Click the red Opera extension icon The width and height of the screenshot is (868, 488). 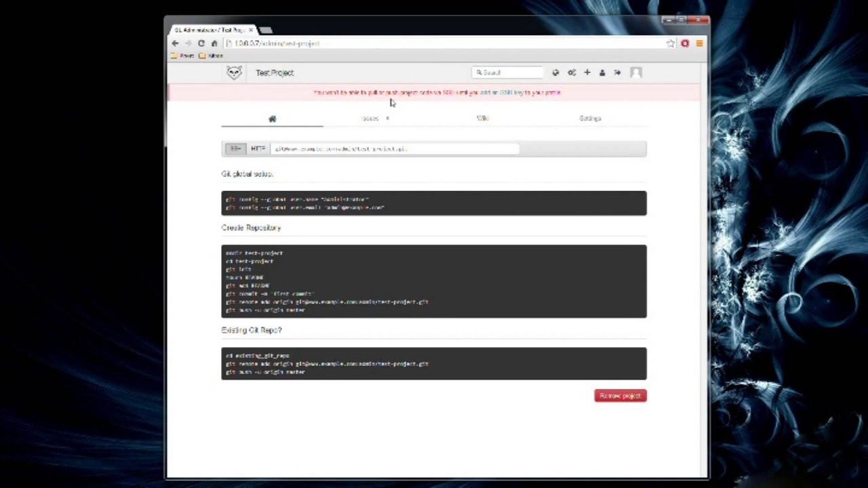click(685, 43)
